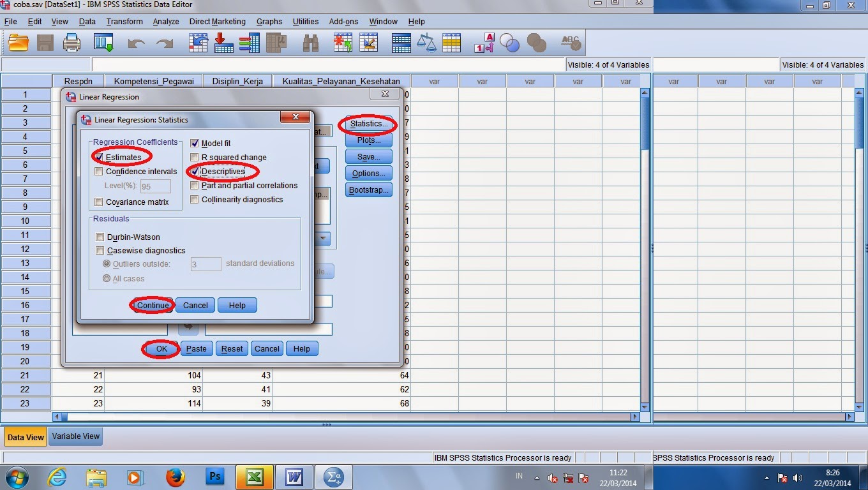Click Continue in the Statistics dialog
This screenshot has width=868, height=490.
tap(153, 306)
